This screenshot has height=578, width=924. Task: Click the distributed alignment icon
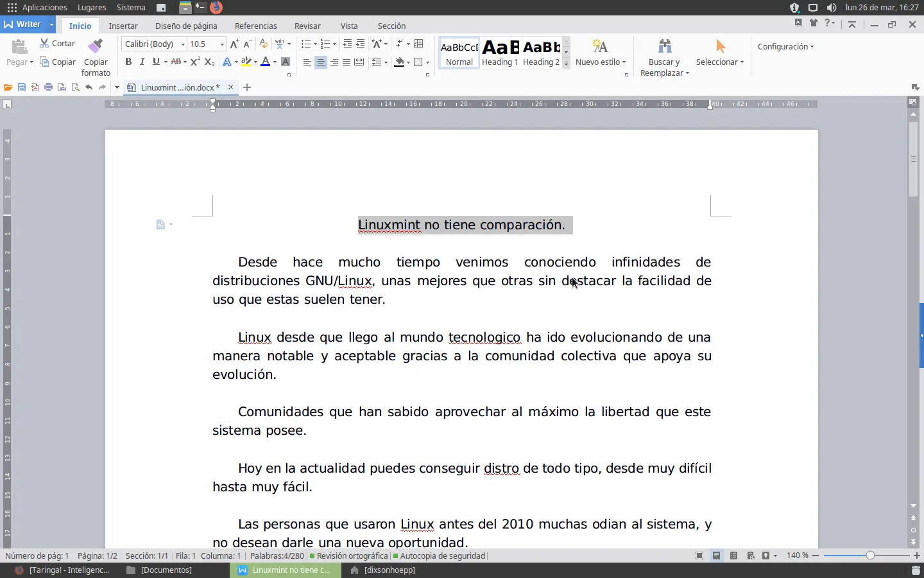[359, 62]
